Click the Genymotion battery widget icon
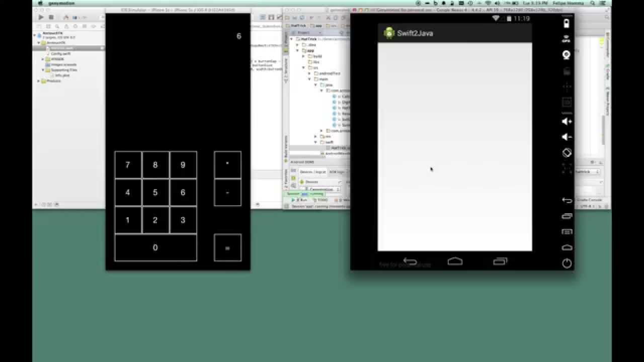 click(x=567, y=23)
